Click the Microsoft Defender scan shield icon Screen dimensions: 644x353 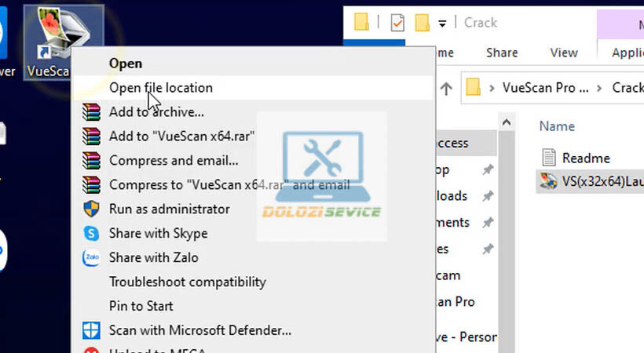click(92, 331)
